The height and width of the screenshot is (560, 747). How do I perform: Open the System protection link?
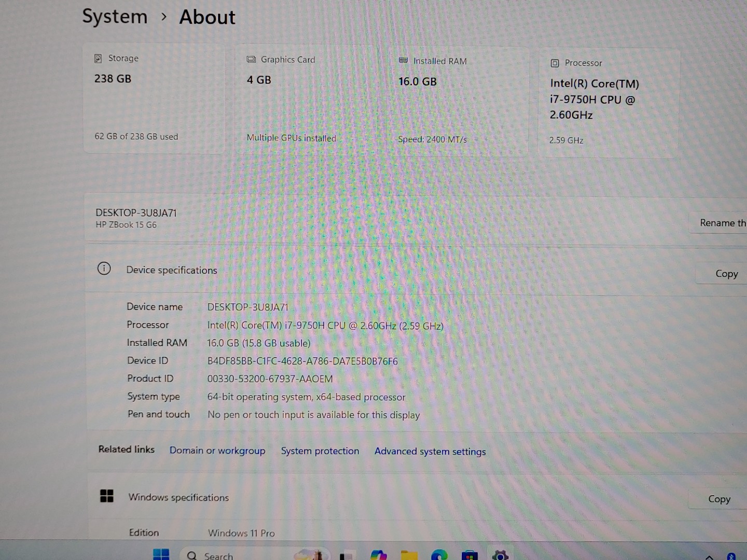[320, 451]
